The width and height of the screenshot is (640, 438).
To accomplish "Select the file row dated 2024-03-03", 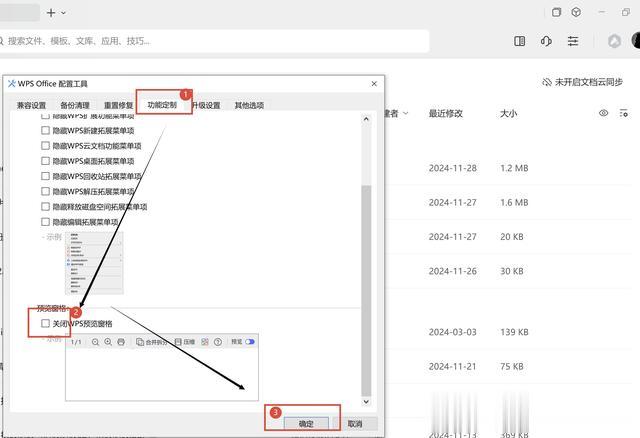I will click(506, 332).
